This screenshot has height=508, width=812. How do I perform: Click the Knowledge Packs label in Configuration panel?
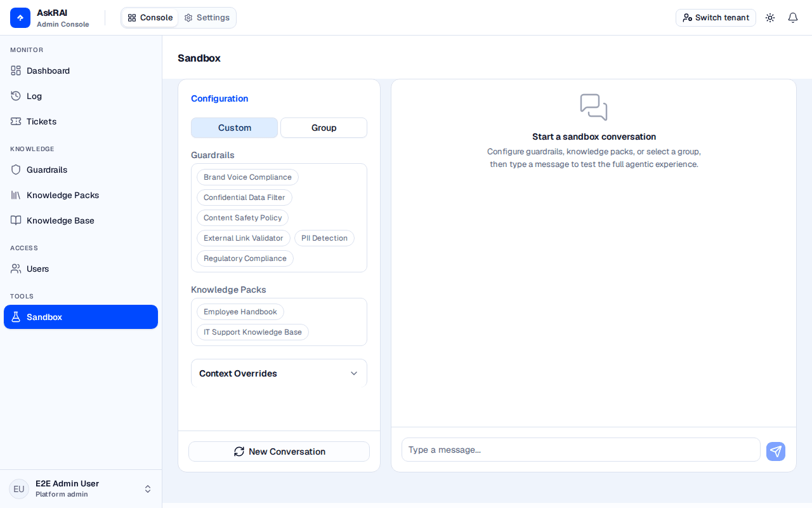coord(228,290)
